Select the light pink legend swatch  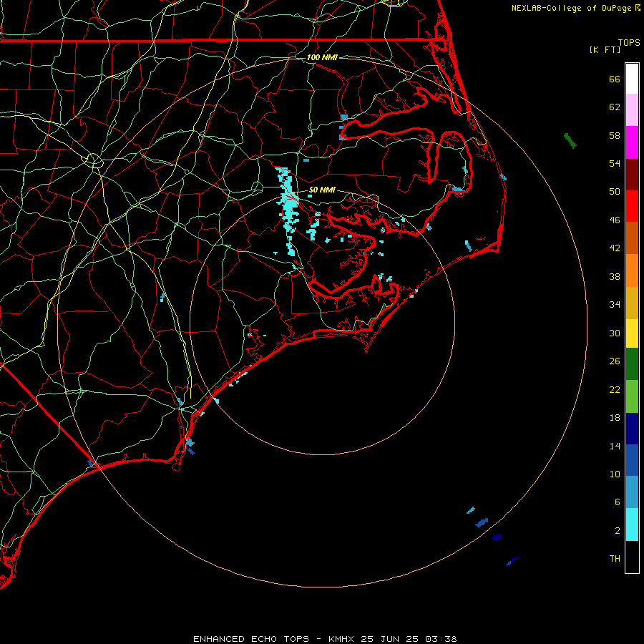tap(632, 109)
